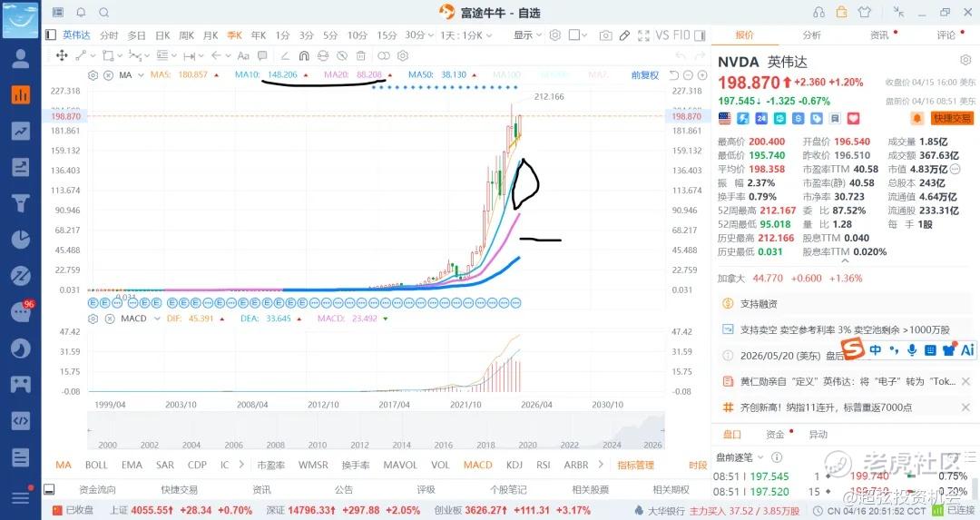
Task: Open the pie-chart icon in left sidebar
Action: click(21, 240)
